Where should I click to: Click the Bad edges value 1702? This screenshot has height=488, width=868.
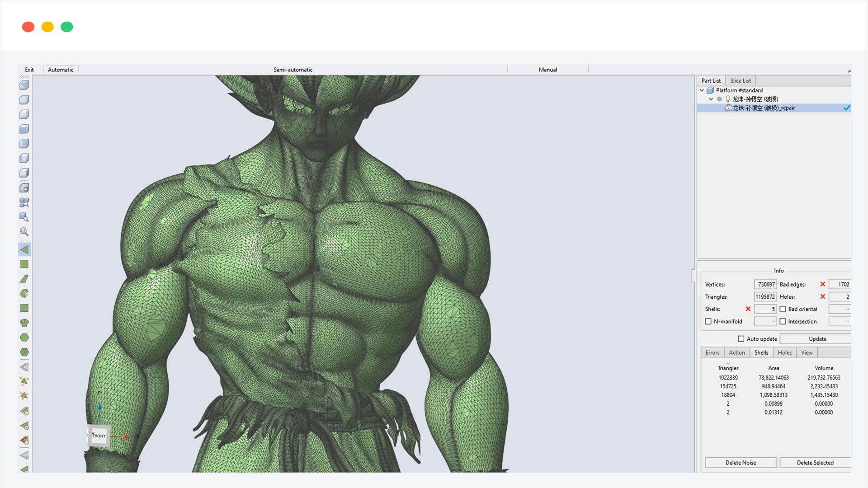point(840,285)
